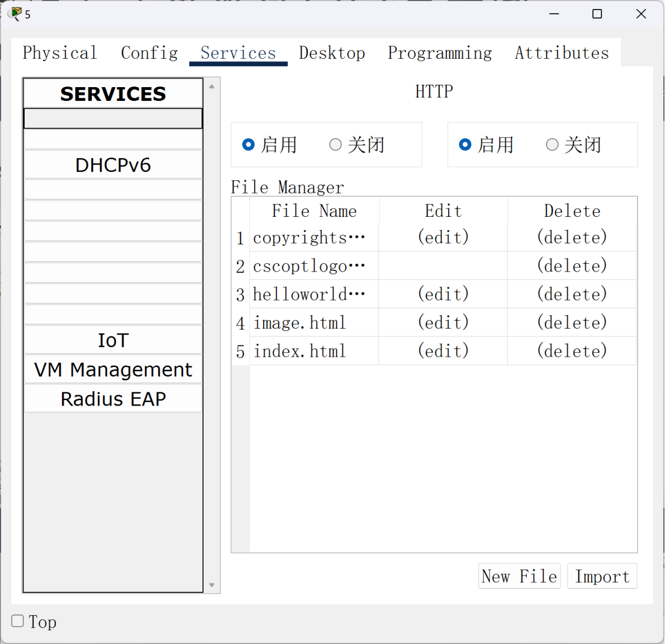665x644 pixels.
Task: Select Radius EAP service
Action: pyautogui.click(x=113, y=399)
